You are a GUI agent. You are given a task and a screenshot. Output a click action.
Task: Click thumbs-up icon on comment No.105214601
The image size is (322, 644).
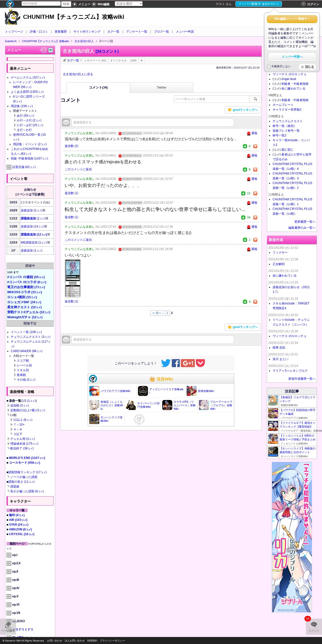coord(245,170)
